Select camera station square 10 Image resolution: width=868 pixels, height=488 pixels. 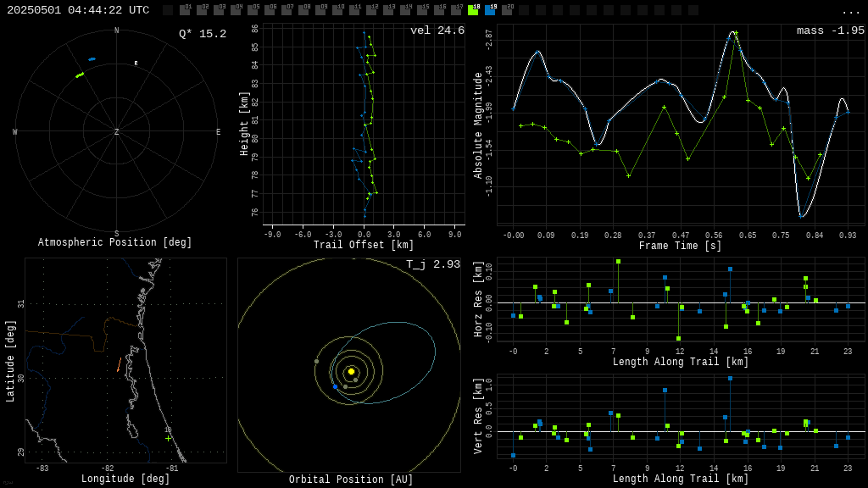pyautogui.click(x=337, y=10)
